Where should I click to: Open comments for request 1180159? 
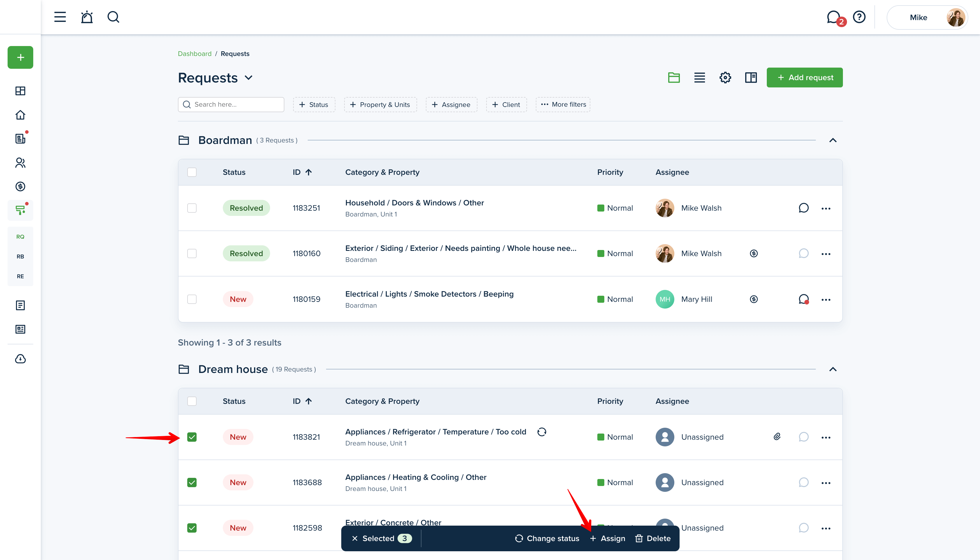(803, 299)
